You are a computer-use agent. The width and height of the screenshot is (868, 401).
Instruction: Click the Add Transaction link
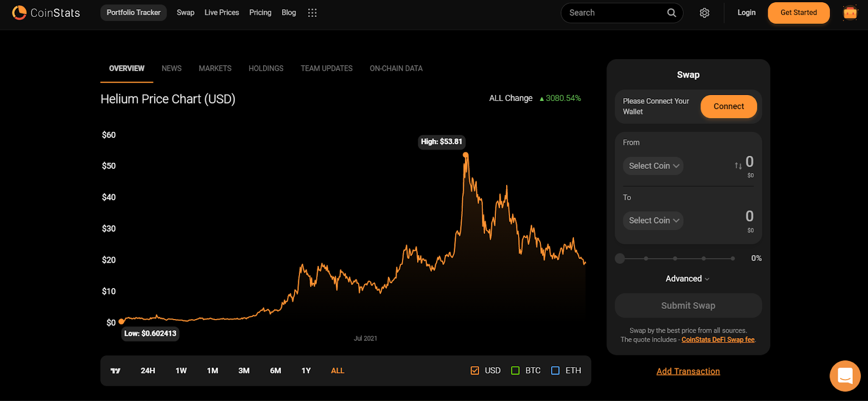click(688, 371)
